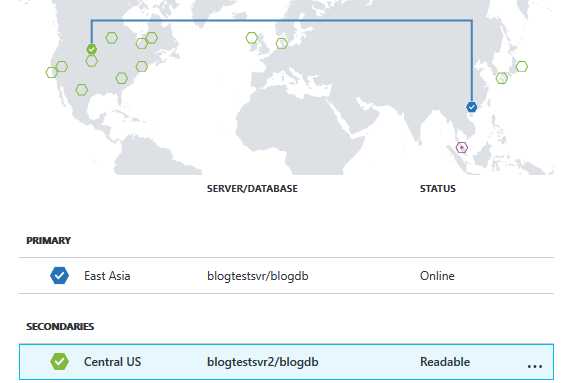Viewport: 562px width, 383px height.
Task: Click the blue checked East Asia hexagon on map
Action: click(472, 107)
